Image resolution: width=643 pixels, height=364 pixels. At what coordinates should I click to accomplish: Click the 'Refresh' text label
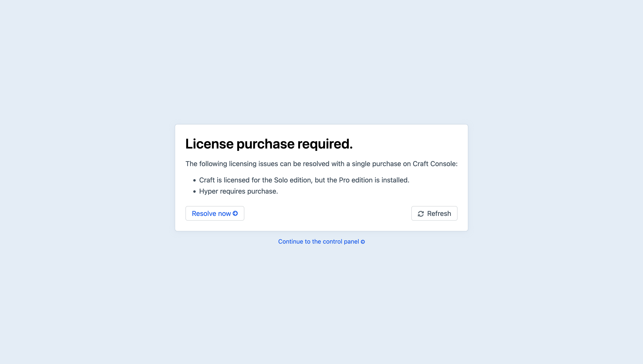coord(439,214)
